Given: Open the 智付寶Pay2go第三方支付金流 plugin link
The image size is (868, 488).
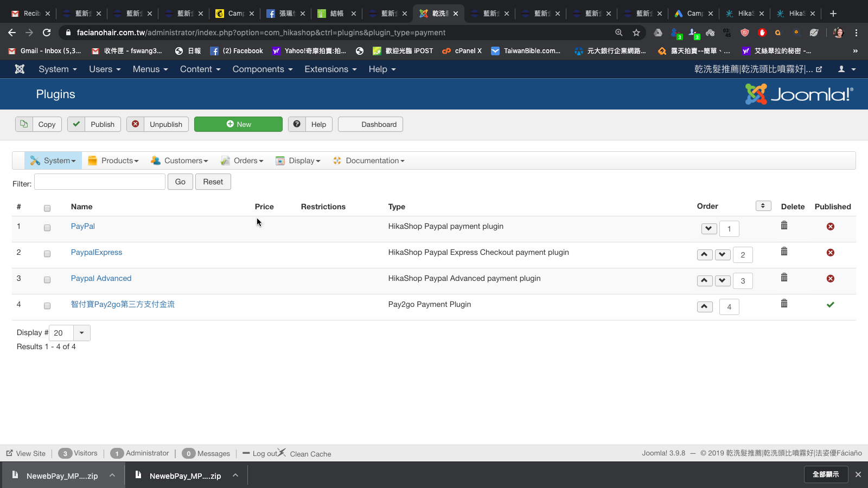Looking at the screenshot, I should point(123,304).
